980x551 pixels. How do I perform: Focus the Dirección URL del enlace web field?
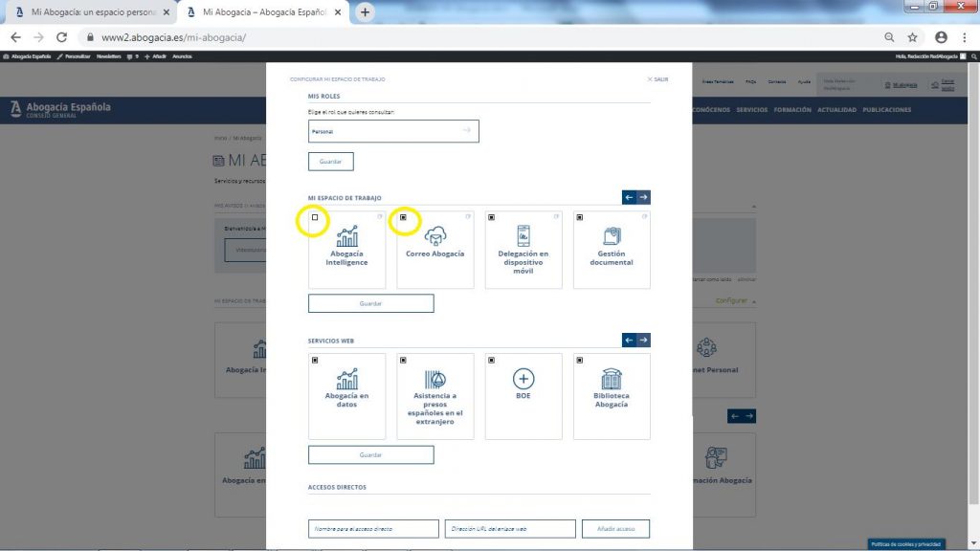pos(510,528)
